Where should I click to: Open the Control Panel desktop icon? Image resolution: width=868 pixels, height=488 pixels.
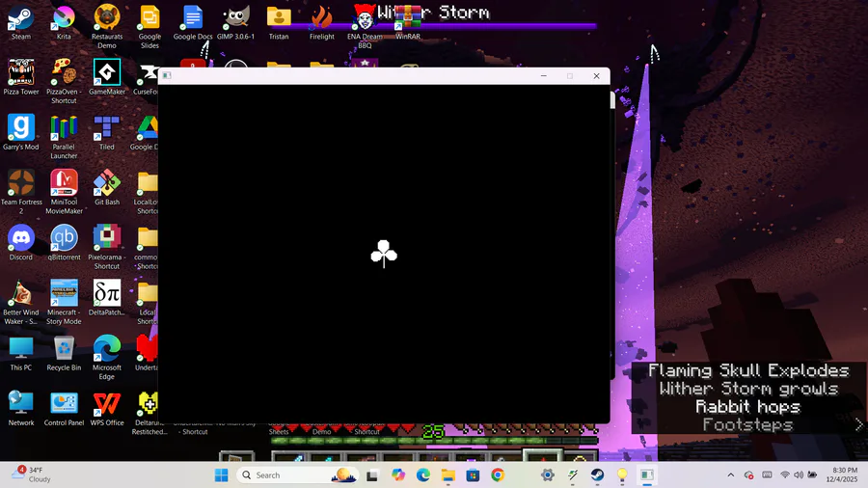point(64,408)
